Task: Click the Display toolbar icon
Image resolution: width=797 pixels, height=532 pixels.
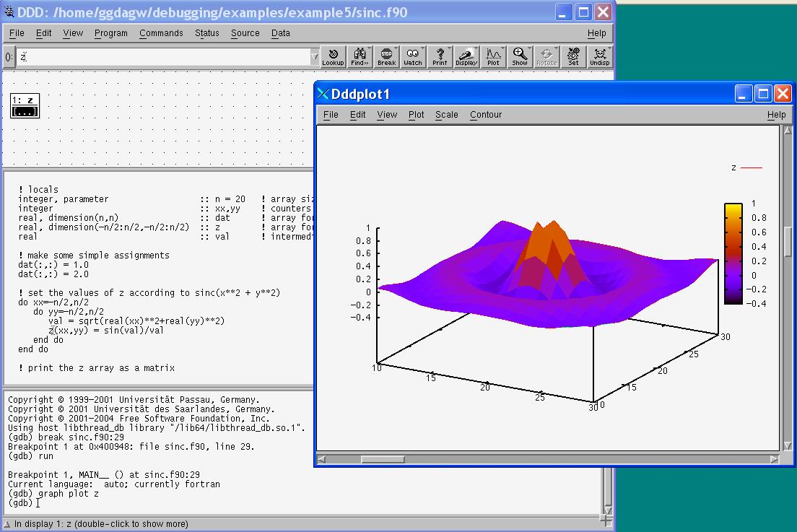Action: pyautogui.click(x=466, y=57)
